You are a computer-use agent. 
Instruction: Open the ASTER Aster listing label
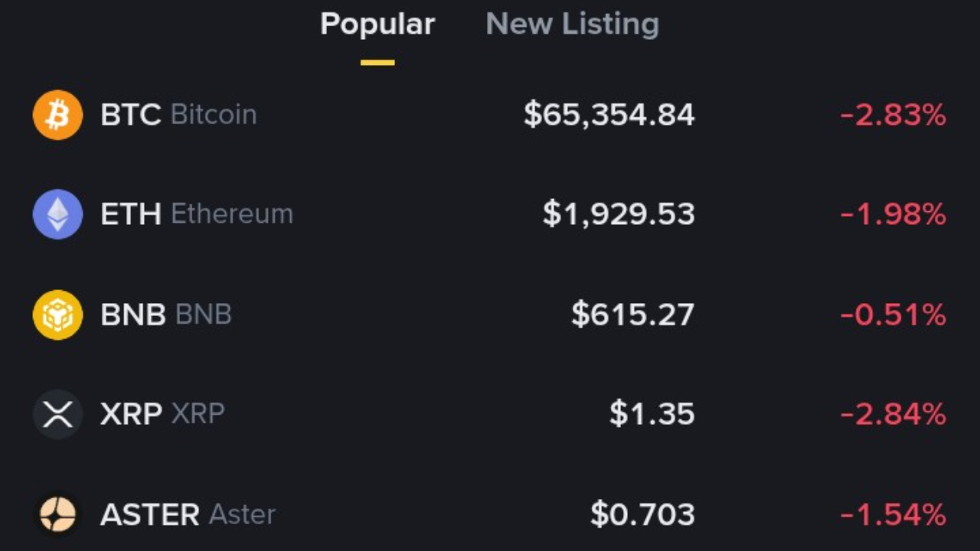[188, 514]
